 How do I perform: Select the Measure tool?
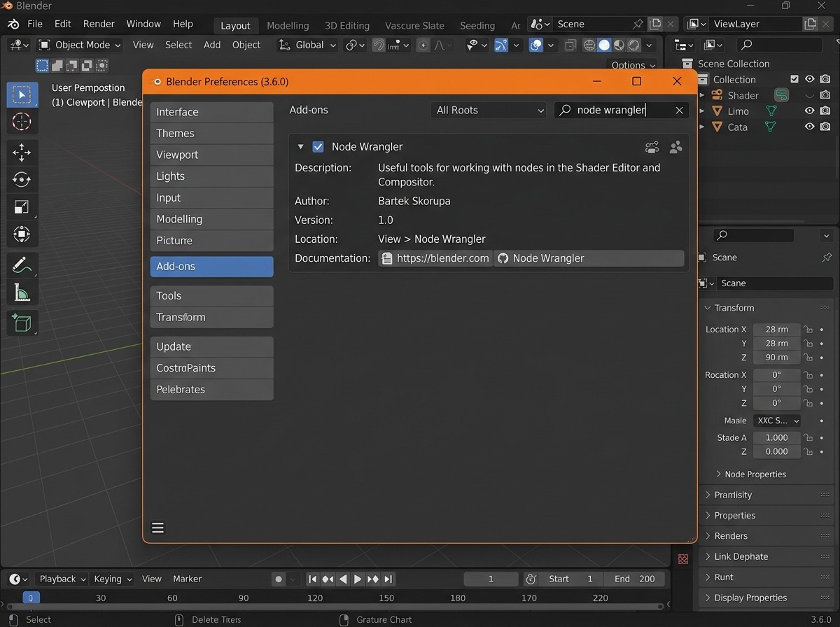coord(22,293)
